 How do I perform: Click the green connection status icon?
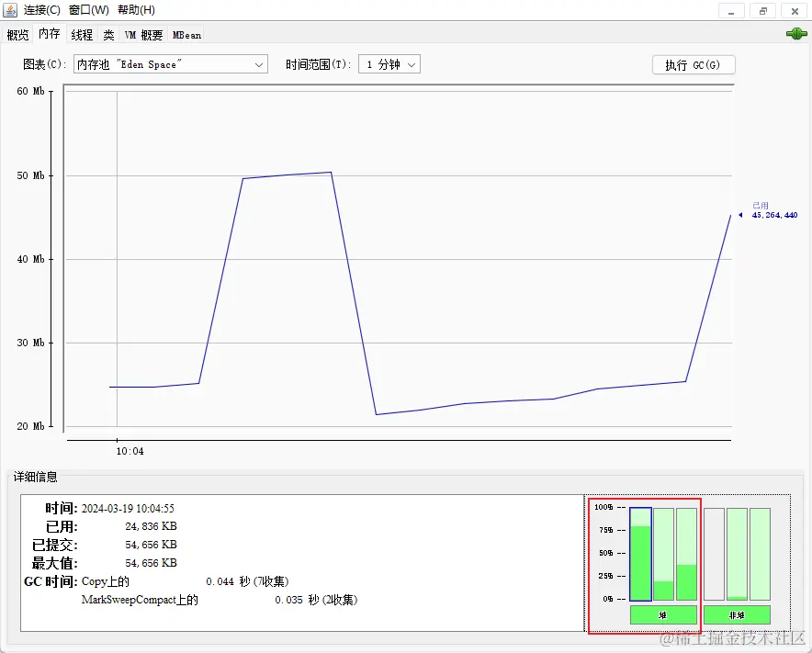[796, 34]
